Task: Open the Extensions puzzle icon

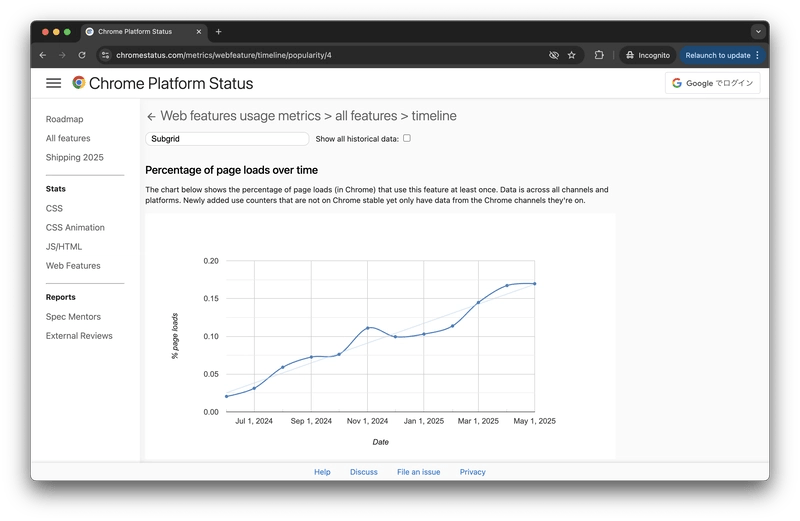Action: (599, 55)
